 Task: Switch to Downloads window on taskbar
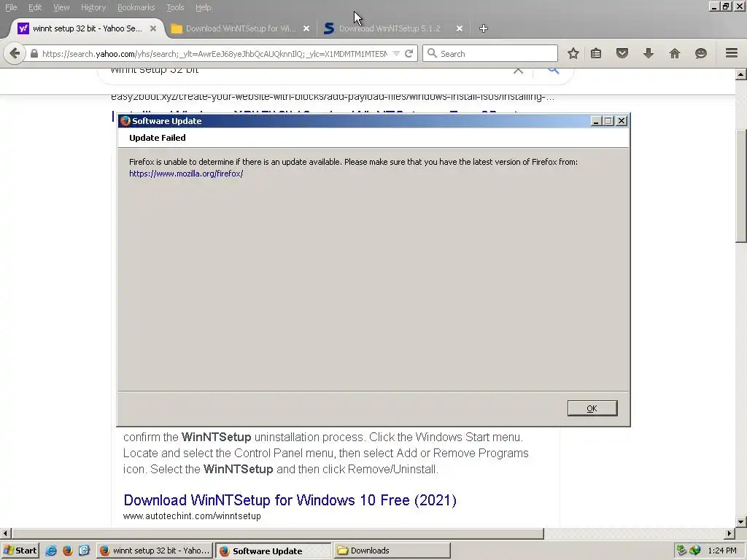(392, 551)
